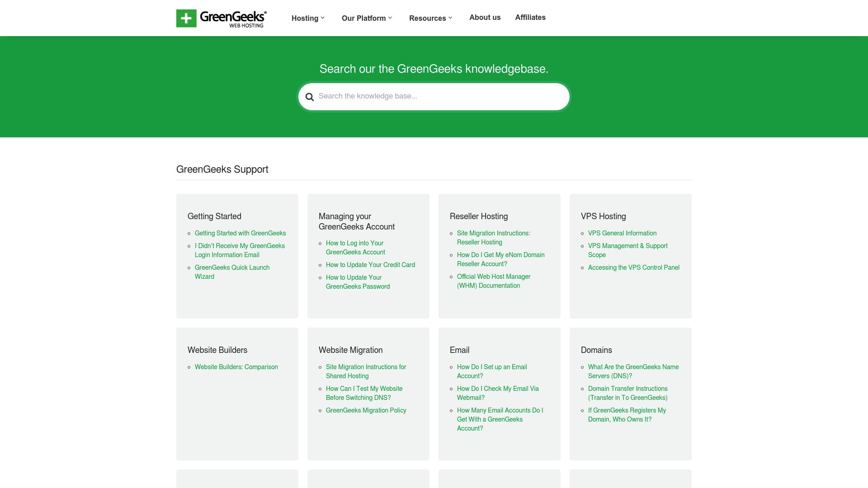Open Getting Started with GreenGeeks article
This screenshot has width=868, height=488.
[240, 233]
